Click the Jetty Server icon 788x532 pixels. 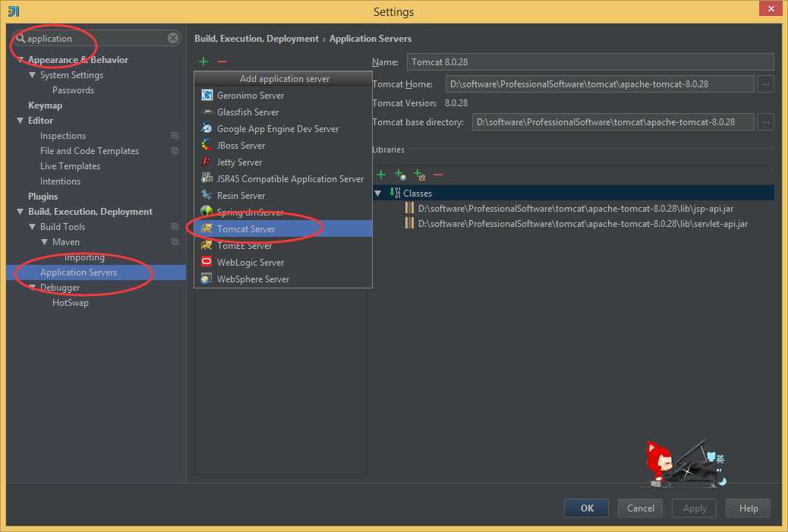point(206,162)
